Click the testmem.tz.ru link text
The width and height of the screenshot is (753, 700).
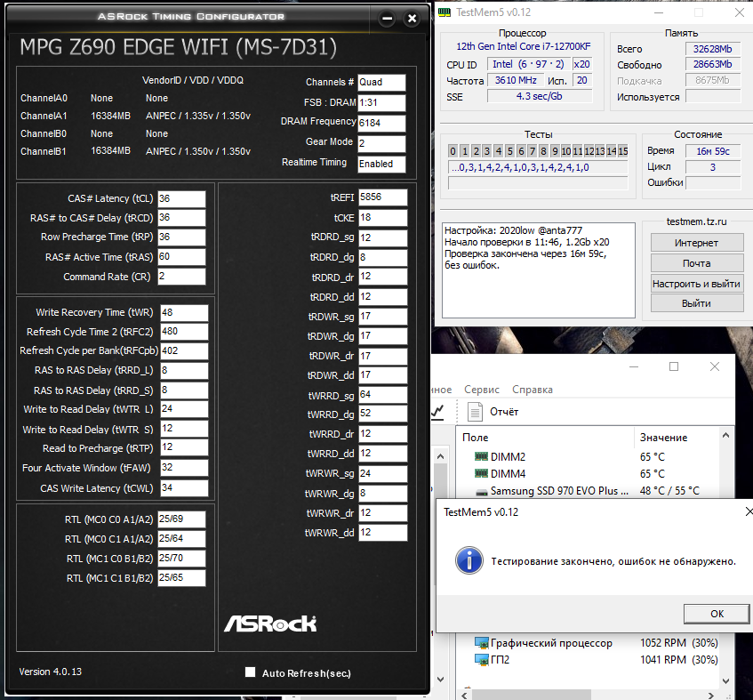[x=696, y=221]
